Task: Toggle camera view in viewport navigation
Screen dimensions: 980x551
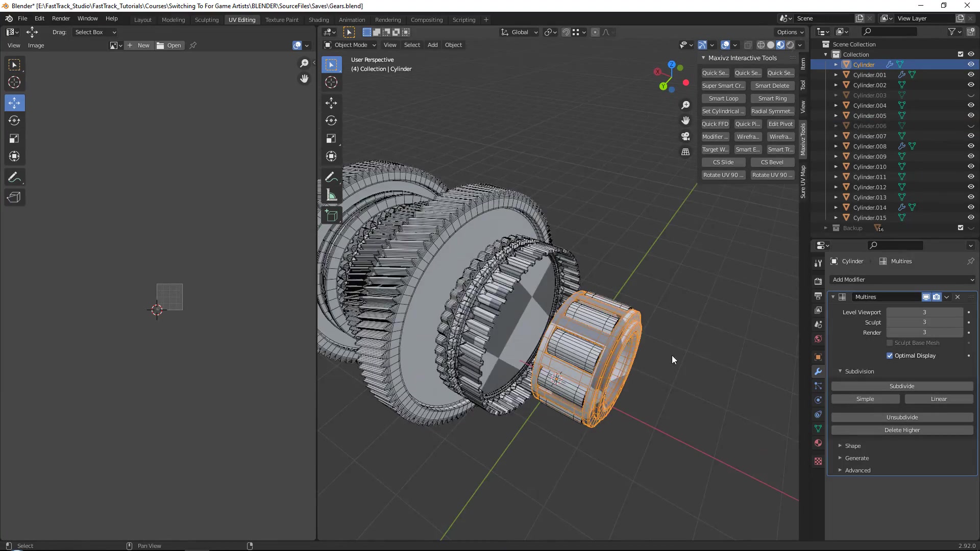Action: [685, 136]
